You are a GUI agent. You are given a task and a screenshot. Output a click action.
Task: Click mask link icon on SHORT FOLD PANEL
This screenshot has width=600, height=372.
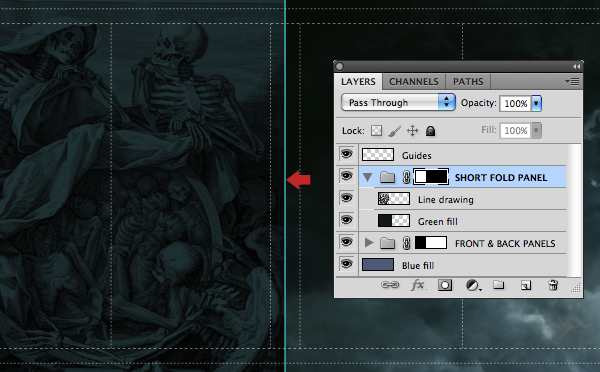(x=406, y=177)
